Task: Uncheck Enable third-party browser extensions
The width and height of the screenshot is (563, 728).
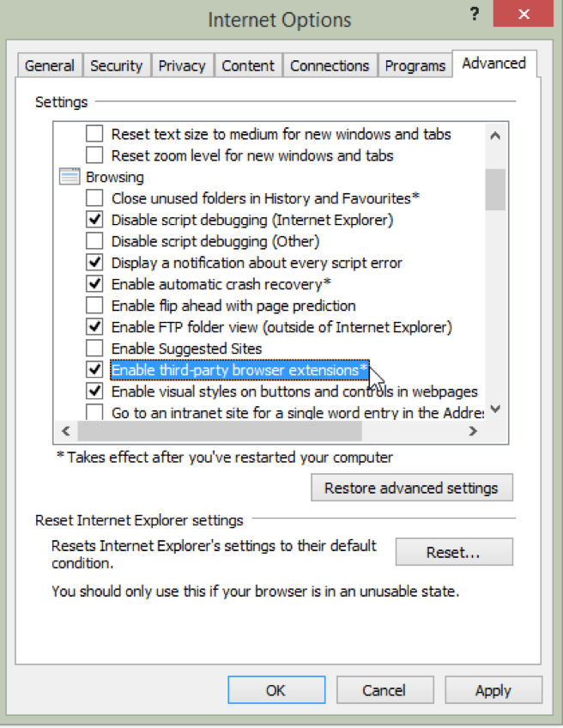Action: [95, 368]
